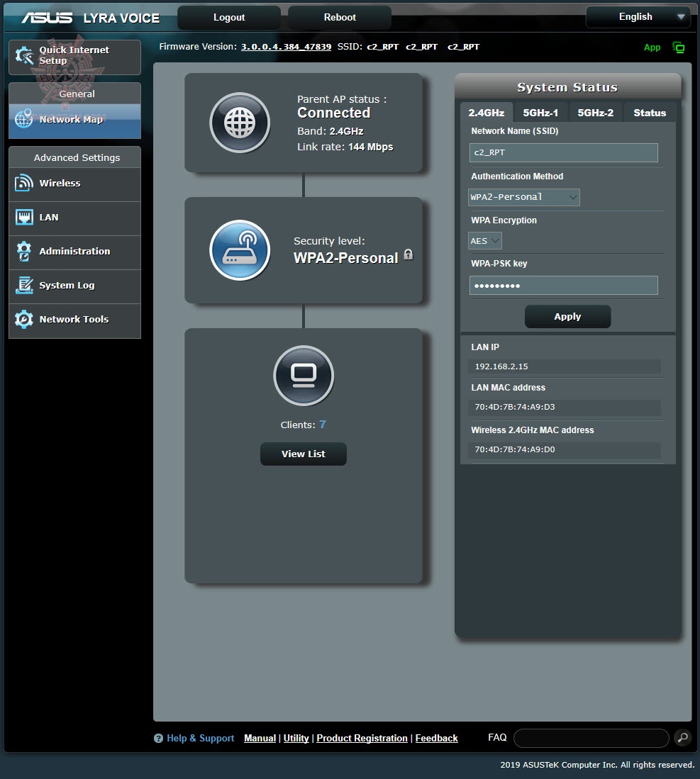
Task: Select Network Map in the sidebar
Action: click(74, 120)
